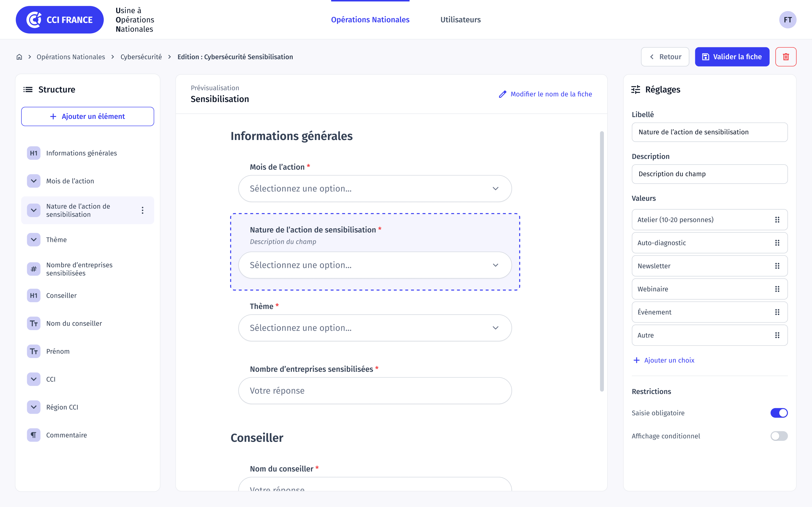This screenshot has height=507, width=812.
Task: Click drag handle next to Auto-diagnostic
Action: (x=777, y=243)
